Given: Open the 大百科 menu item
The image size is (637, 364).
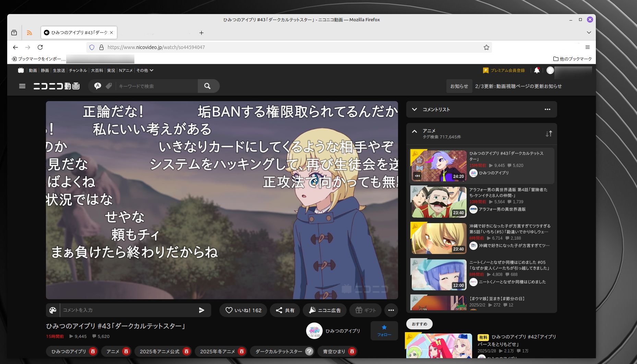Looking at the screenshot, I should (x=97, y=70).
